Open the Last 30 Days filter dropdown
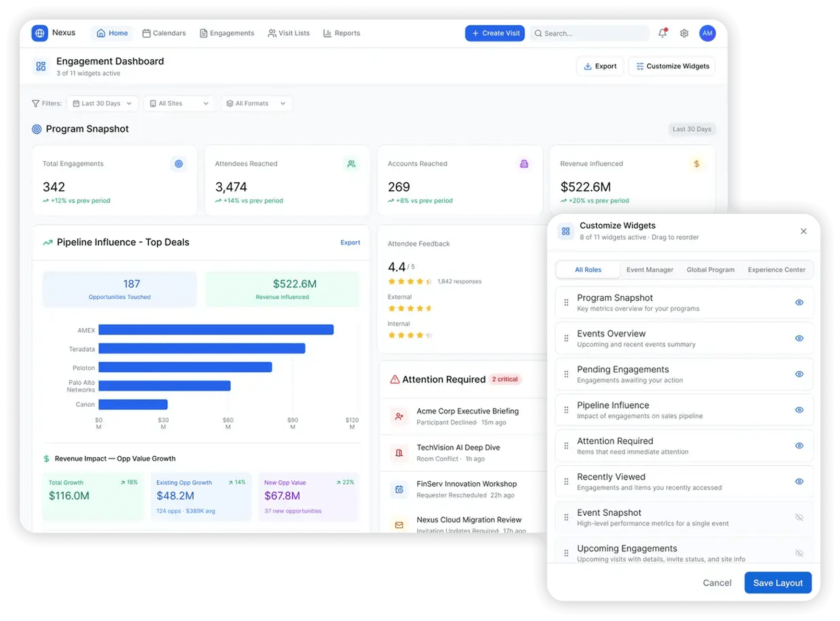This screenshot has width=840, height=621. (102, 103)
